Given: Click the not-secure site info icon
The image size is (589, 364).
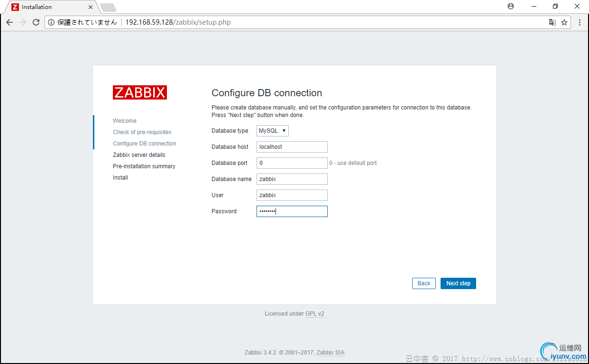Looking at the screenshot, I should [52, 22].
